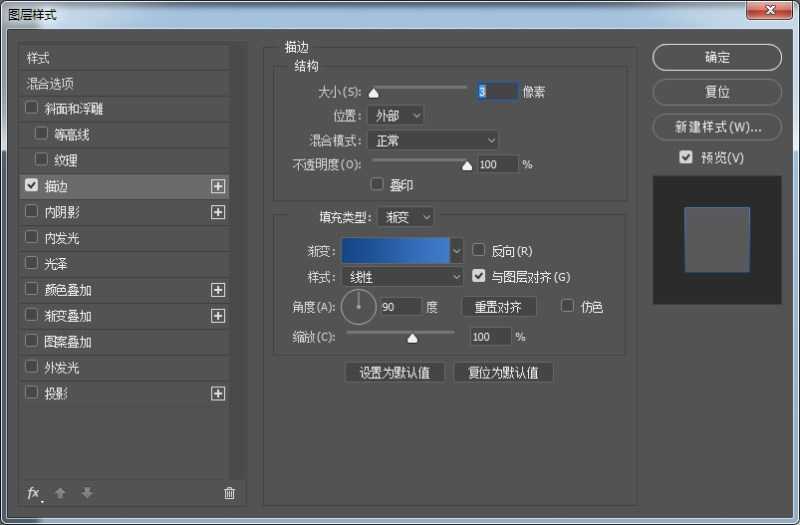Click the fx effects menu icon
The image size is (800, 525).
[33, 492]
